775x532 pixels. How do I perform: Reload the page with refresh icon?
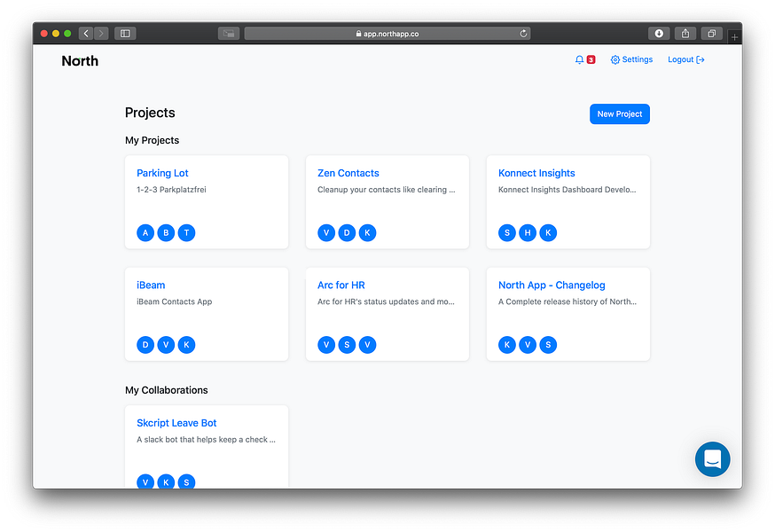pos(523,34)
